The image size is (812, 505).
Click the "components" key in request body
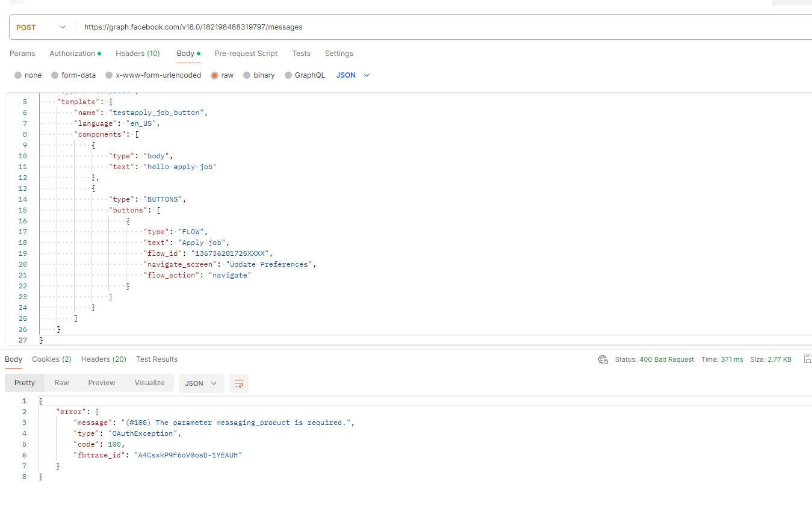(x=100, y=134)
